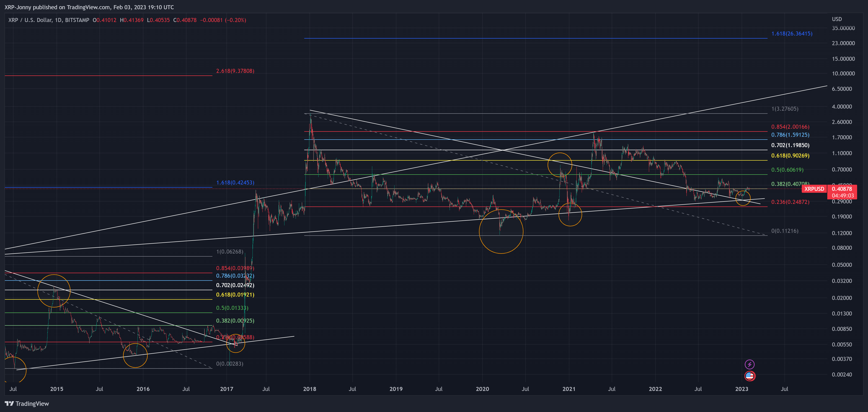This screenshot has width=868, height=412.
Task: Click the 2017 label on time axis
Action: [x=226, y=389]
